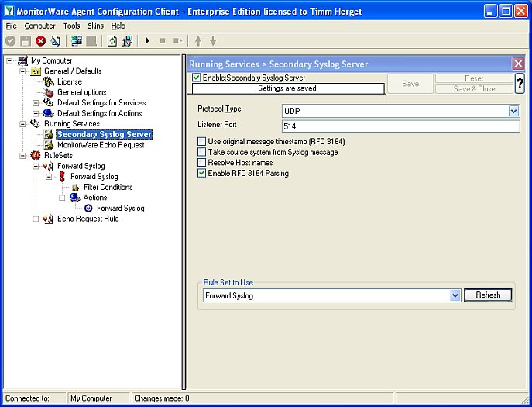Expand Default Settings for Services node
Image resolution: width=532 pixels, height=407 pixels.
(36, 102)
